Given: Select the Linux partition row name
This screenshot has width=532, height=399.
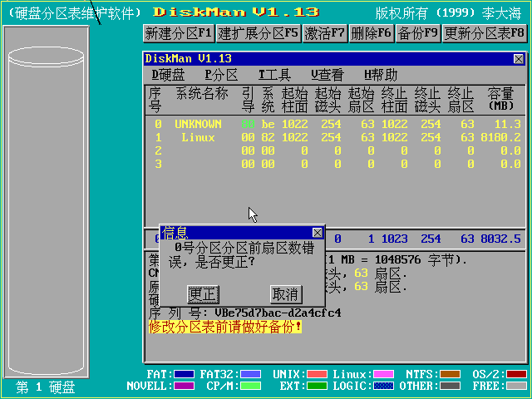Looking at the screenshot, I should coord(198,137).
